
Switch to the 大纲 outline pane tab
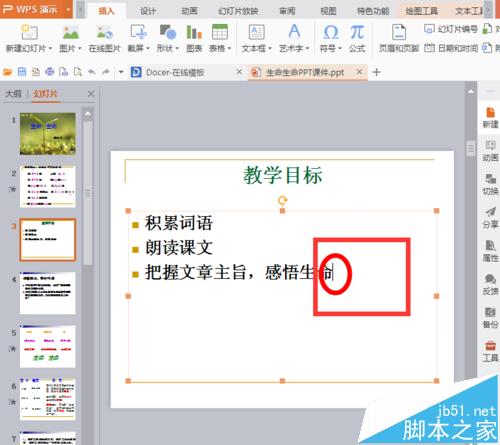pyautogui.click(x=13, y=94)
